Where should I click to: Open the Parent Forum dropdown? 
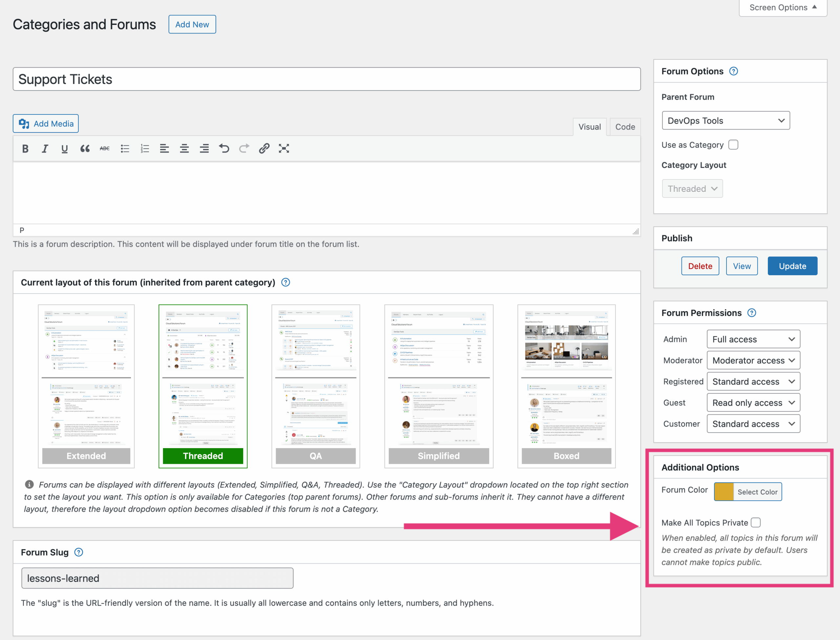725,121
